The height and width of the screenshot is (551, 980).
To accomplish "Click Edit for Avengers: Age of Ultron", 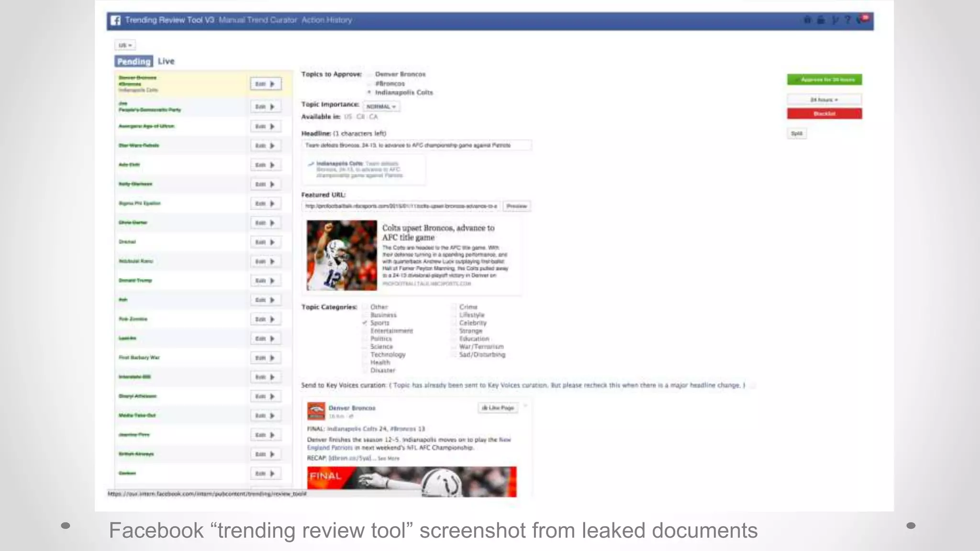I will pos(266,126).
